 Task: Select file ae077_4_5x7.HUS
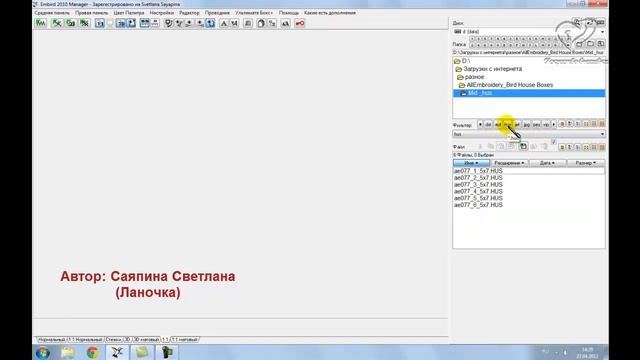pos(478,191)
